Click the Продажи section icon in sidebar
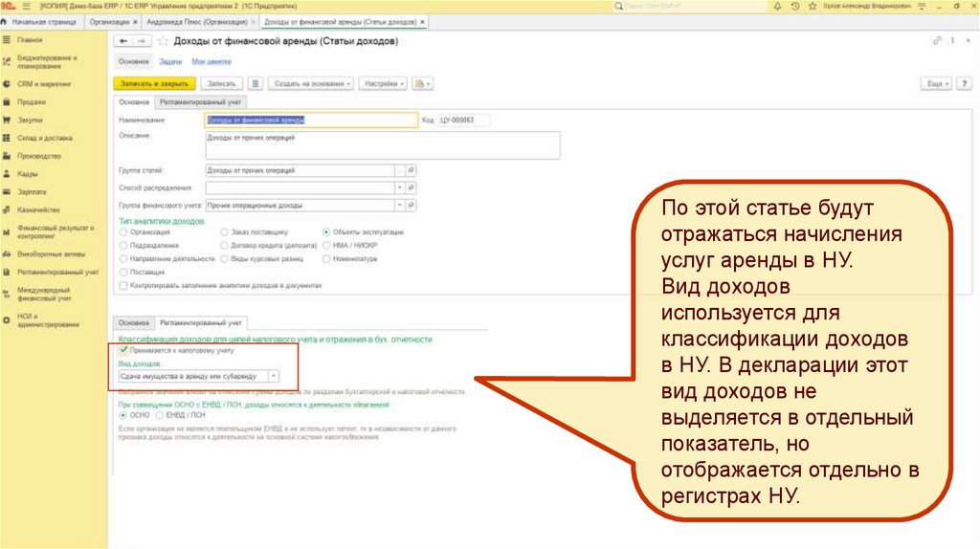Image resolution: width=980 pixels, height=549 pixels. (7, 101)
